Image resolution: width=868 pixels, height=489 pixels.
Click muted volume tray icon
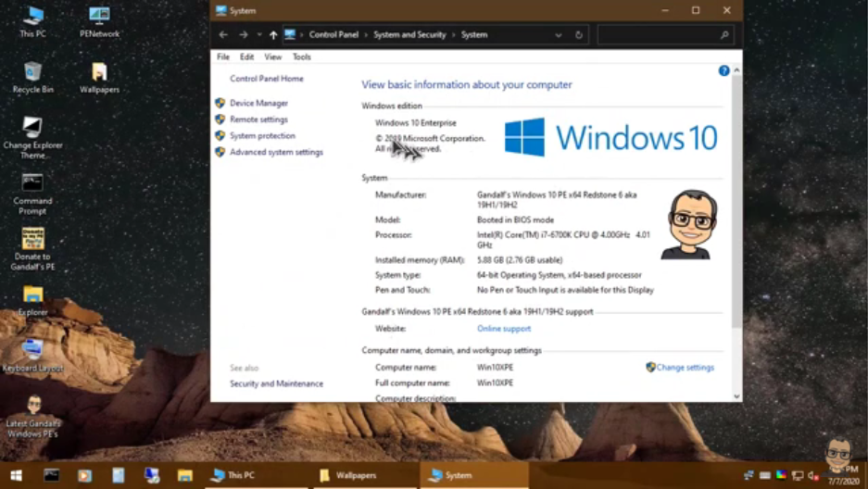pos(813,475)
